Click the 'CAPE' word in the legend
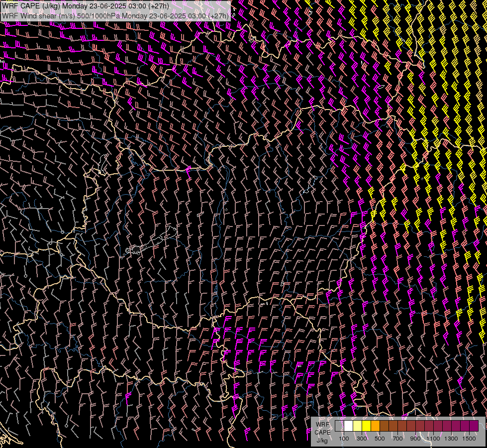 [323, 433]
